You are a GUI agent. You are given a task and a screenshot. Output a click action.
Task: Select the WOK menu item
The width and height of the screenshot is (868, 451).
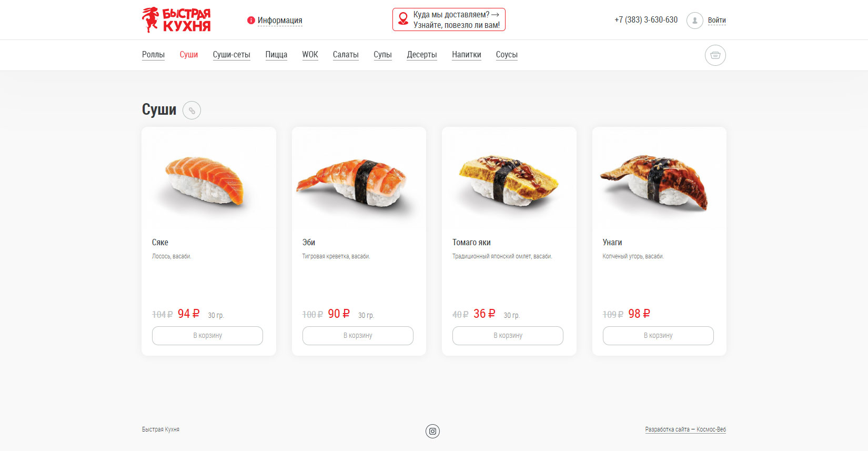tap(310, 55)
